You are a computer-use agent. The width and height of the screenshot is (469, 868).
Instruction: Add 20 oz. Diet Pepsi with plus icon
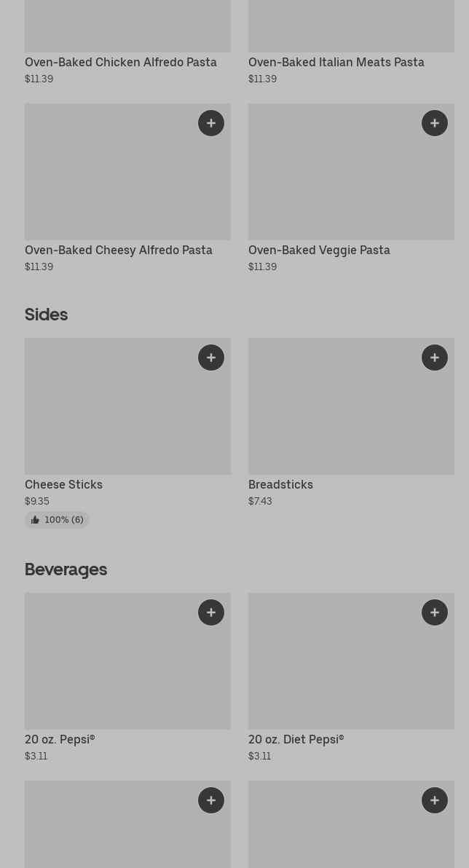coord(435,612)
